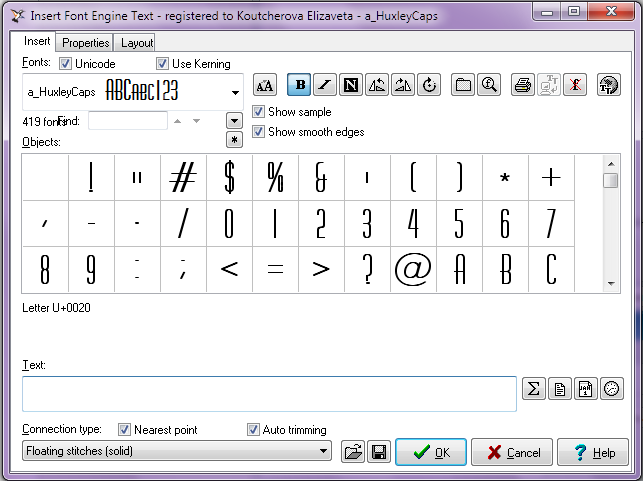The width and height of the screenshot is (643, 481).
Task: Click the floppy disk save icon
Action: 379,452
